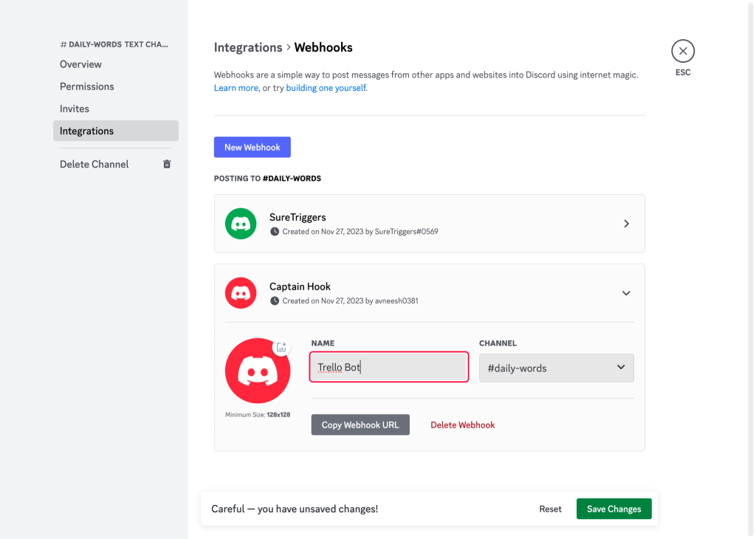The width and height of the screenshot is (756, 539).
Task: Collapse the Captain Hook webhook details
Action: click(626, 293)
